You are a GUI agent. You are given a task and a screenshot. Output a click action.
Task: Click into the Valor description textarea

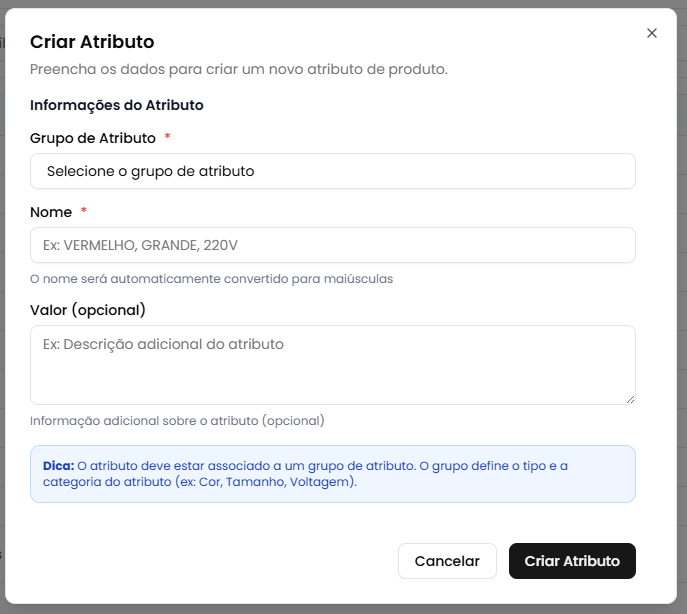tap(332, 364)
